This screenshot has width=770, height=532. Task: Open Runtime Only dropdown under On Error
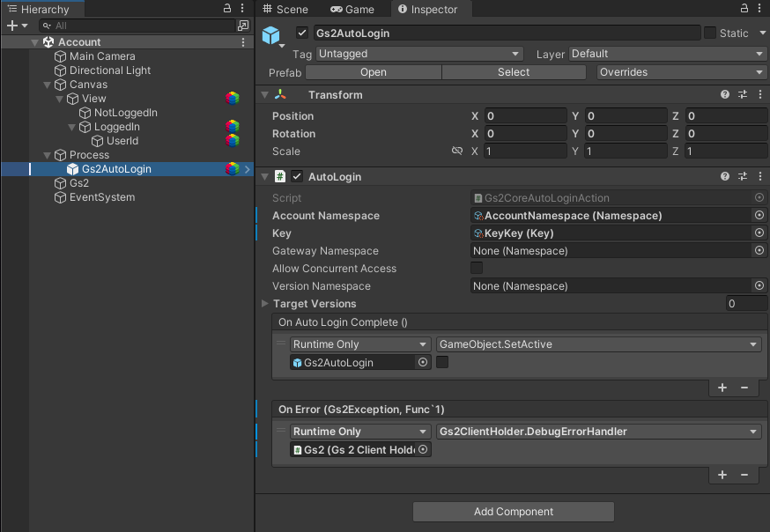tap(360, 432)
